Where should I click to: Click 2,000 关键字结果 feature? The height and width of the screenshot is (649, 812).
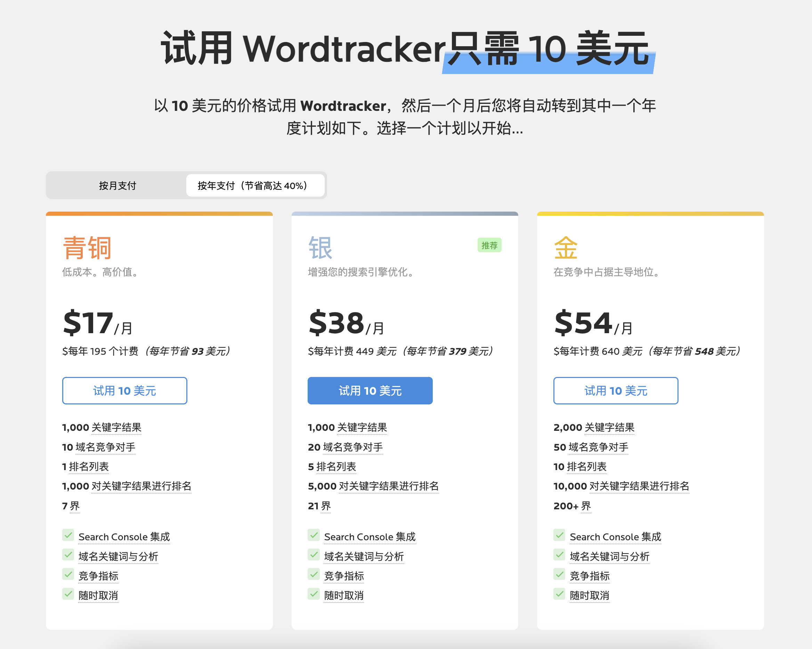click(x=594, y=427)
